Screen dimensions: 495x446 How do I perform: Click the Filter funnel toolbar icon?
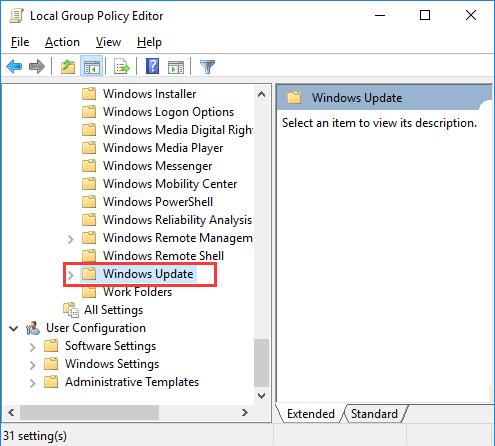(207, 67)
